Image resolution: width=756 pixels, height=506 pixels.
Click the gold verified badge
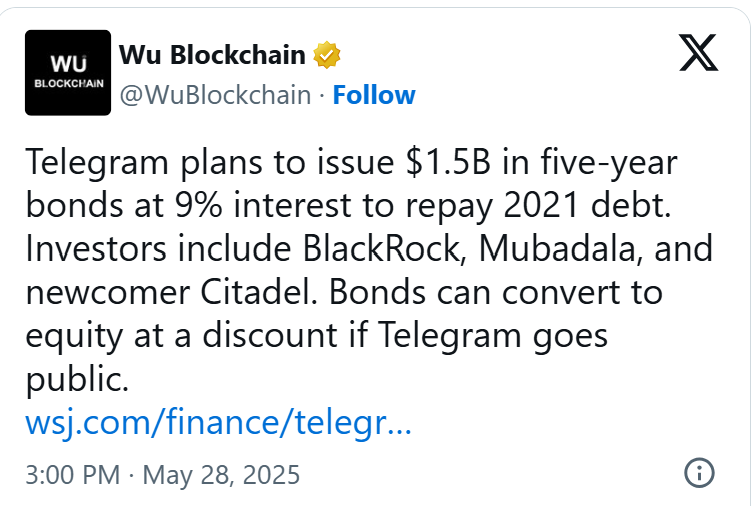[x=326, y=55]
